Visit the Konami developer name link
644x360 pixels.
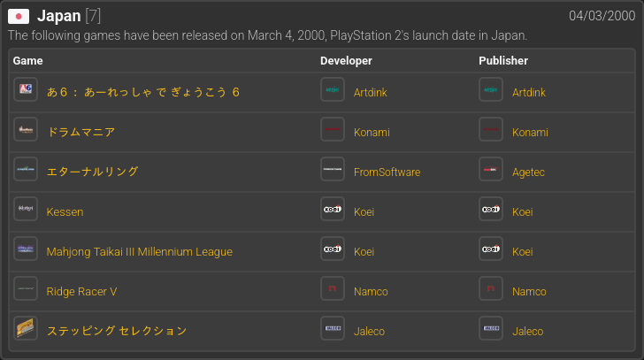pos(372,132)
